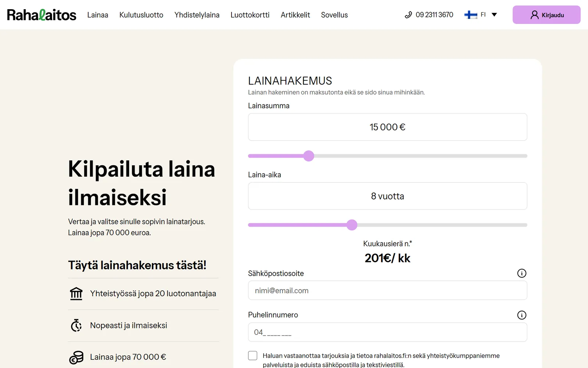Image resolution: width=588 pixels, height=368 pixels.
Task: Enable the marketing offers consent checkbox
Action: click(252, 355)
